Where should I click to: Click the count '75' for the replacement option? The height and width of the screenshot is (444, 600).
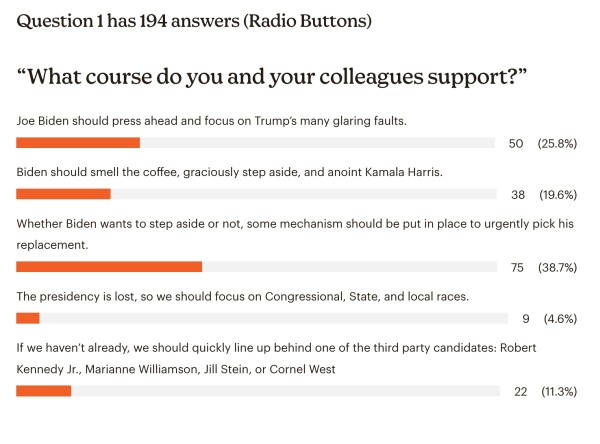(x=517, y=268)
